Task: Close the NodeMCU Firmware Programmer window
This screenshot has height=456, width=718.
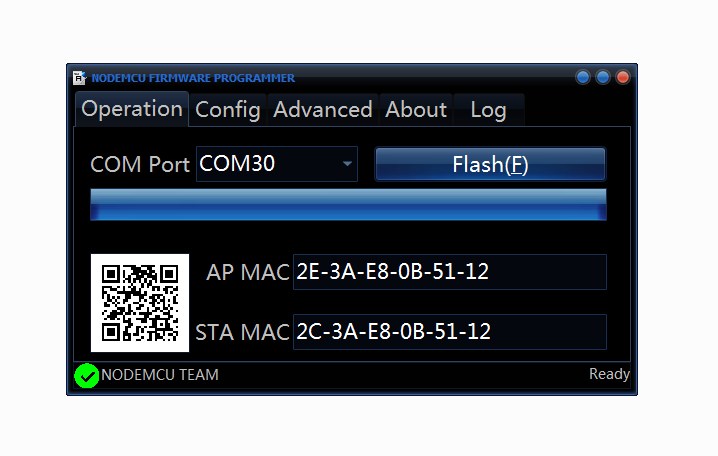Action: (x=623, y=77)
